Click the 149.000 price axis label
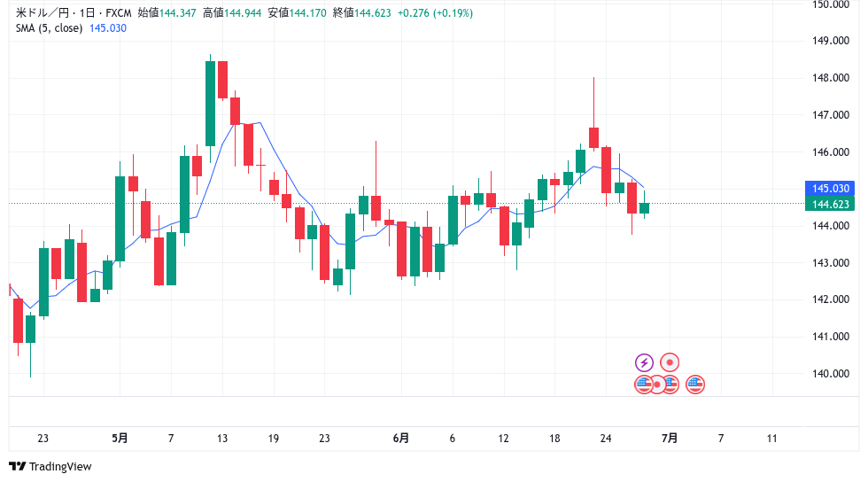This screenshot has height=482, width=868. click(x=831, y=41)
